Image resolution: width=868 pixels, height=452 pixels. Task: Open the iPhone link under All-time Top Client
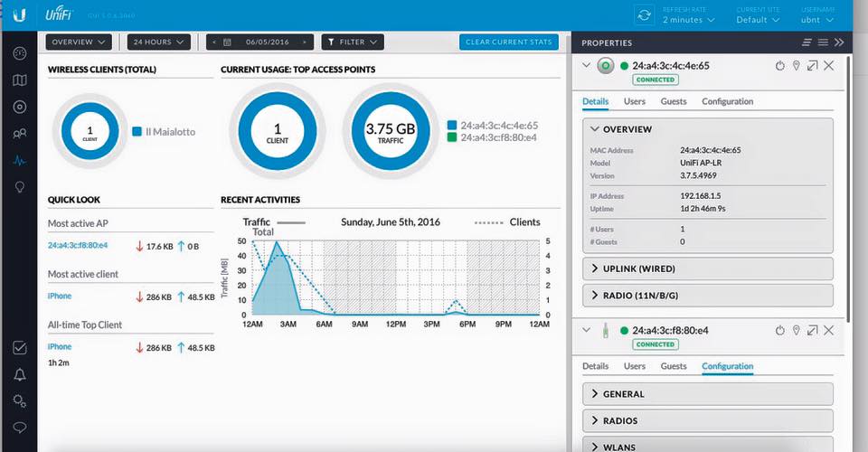coord(60,347)
